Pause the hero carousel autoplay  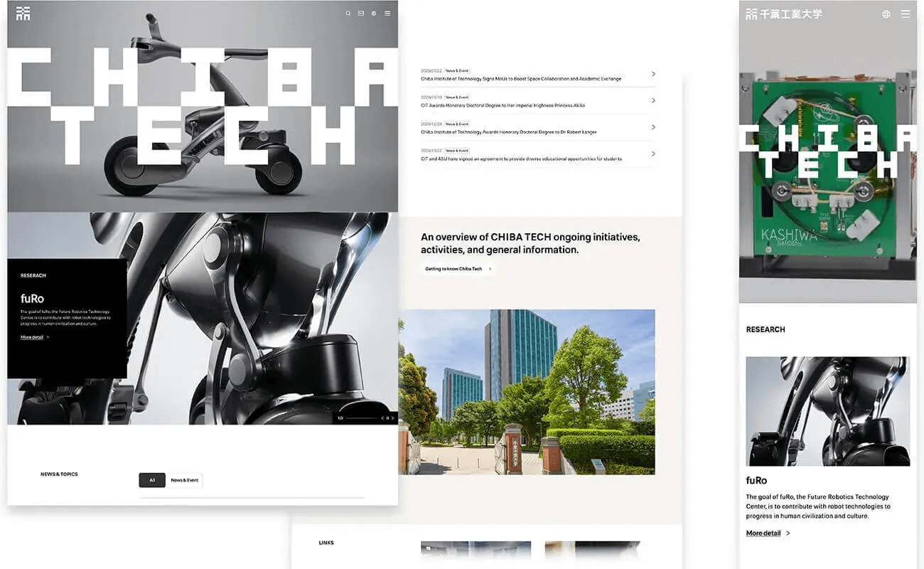tap(388, 418)
